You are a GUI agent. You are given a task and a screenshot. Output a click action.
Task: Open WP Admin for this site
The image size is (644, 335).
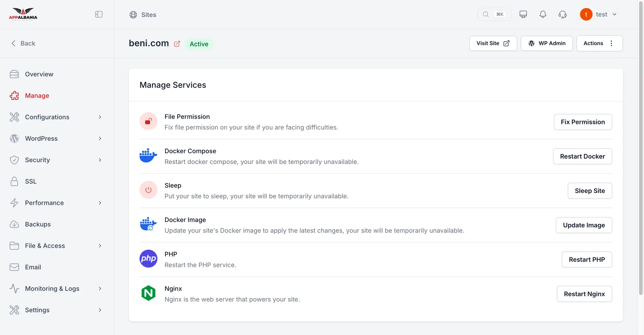547,43
